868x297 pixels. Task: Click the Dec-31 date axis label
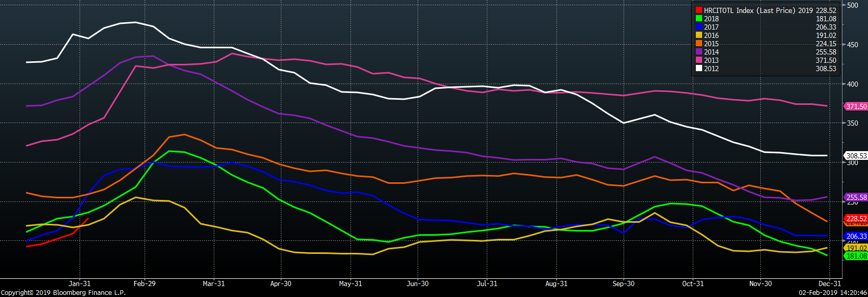pyautogui.click(x=830, y=283)
